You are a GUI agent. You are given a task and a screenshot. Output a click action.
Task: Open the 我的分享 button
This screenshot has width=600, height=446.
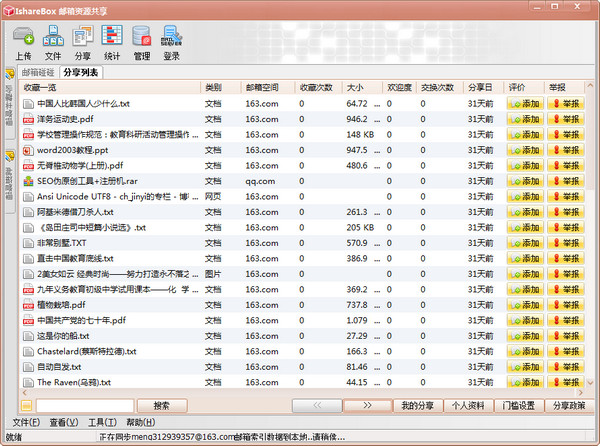pyautogui.click(x=417, y=405)
